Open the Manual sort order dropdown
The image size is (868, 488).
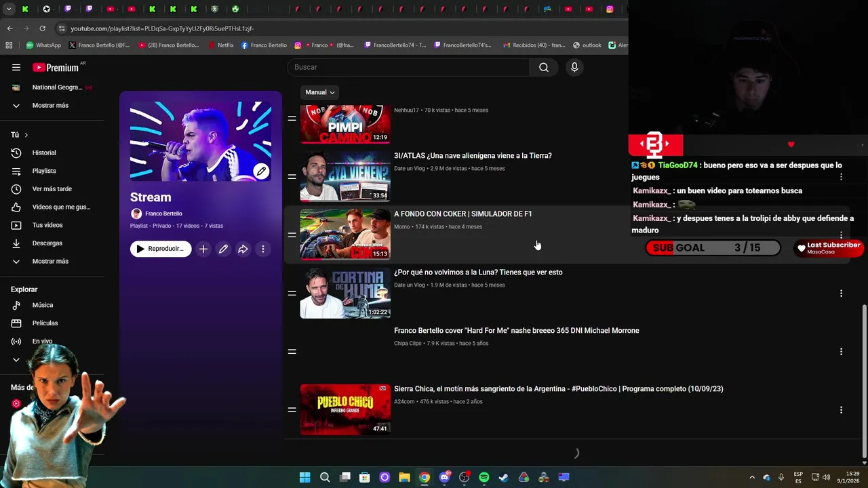319,92
